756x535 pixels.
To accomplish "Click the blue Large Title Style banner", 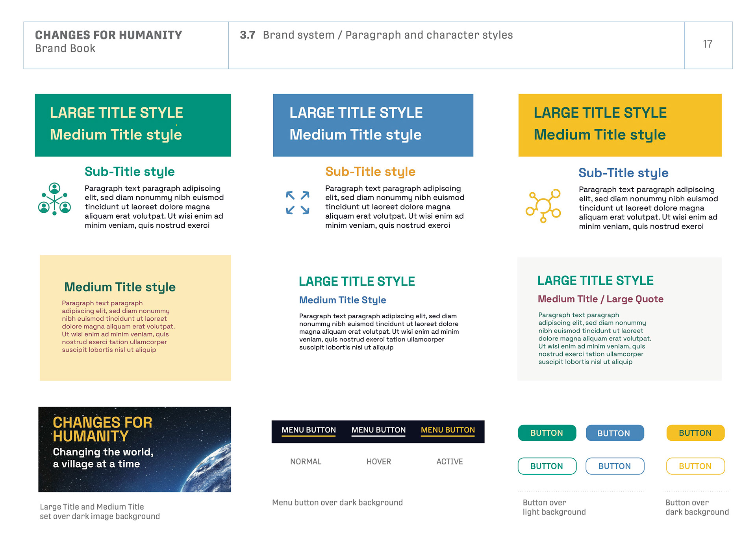I will (373, 125).
